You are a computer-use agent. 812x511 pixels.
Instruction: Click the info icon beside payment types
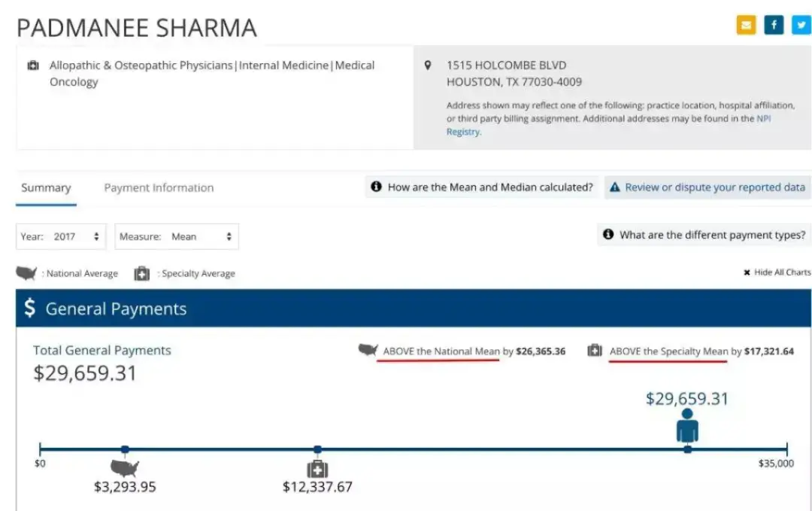[x=608, y=234]
